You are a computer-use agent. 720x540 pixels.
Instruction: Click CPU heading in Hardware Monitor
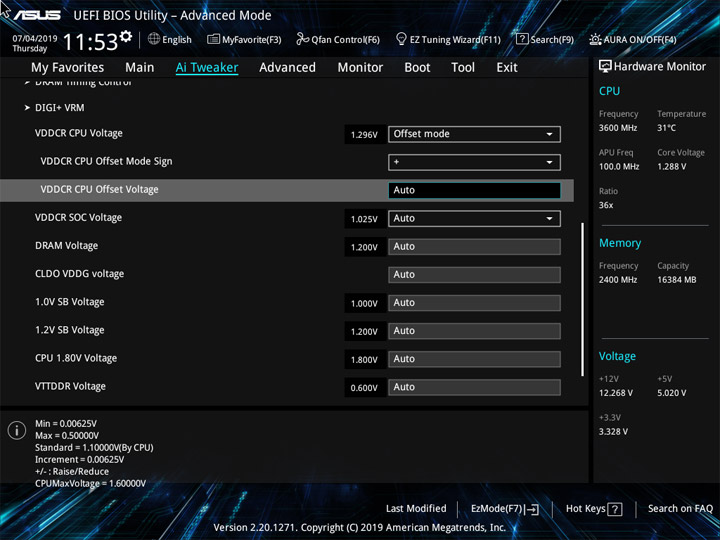[x=609, y=91]
